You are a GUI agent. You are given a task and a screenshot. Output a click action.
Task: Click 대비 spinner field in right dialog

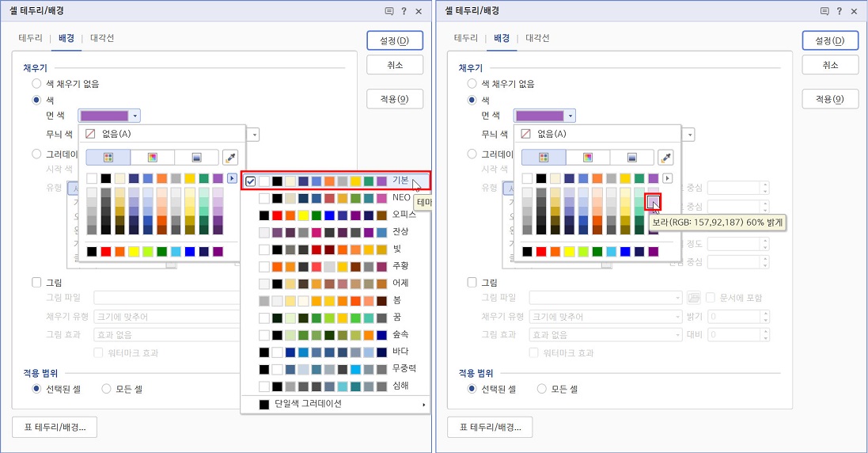pos(738,335)
